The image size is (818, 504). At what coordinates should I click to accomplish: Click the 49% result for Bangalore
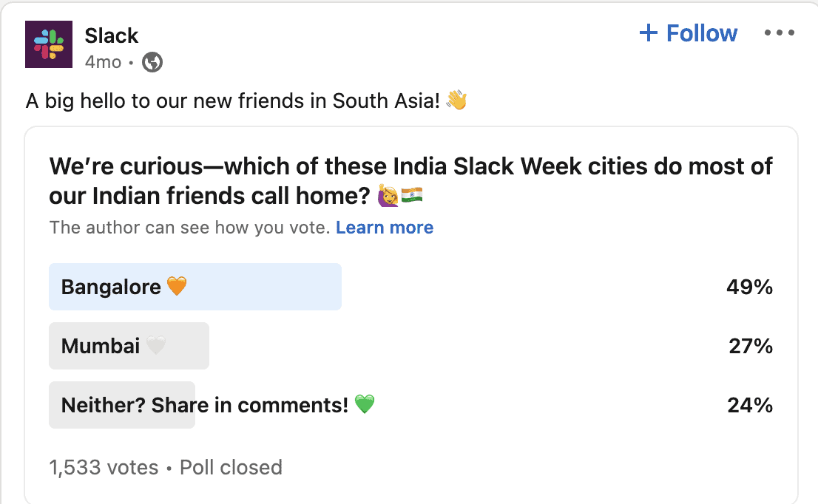[749, 287]
